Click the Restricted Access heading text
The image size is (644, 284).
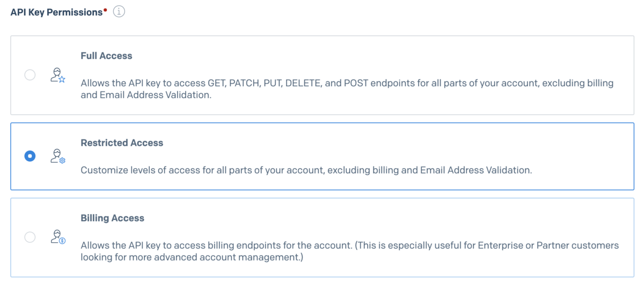tap(122, 143)
